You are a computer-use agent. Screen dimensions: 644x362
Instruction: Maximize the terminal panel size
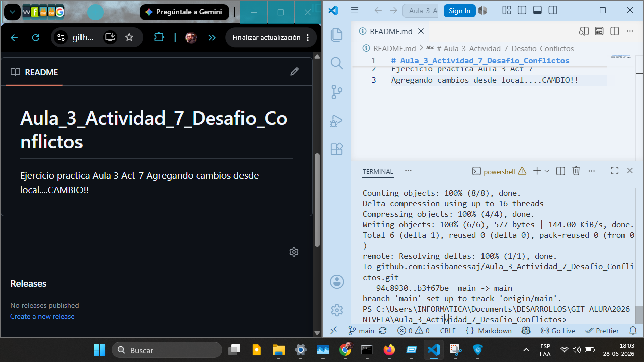click(614, 171)
